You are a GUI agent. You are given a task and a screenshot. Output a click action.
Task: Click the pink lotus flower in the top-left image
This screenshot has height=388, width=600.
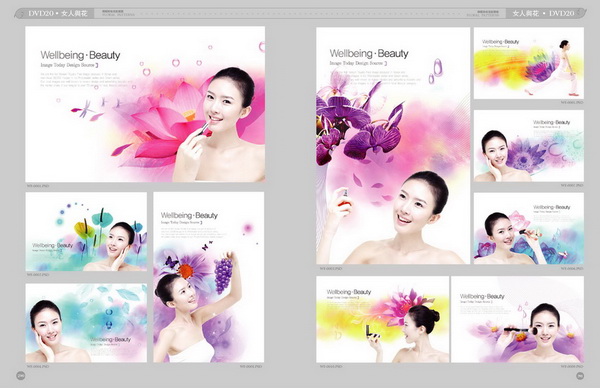pos(163,124)
